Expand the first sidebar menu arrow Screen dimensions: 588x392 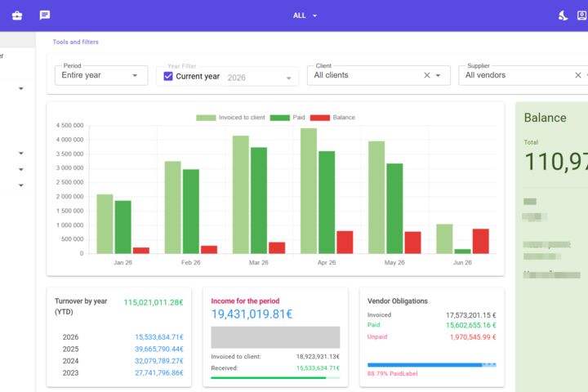[x=21, y=88]
